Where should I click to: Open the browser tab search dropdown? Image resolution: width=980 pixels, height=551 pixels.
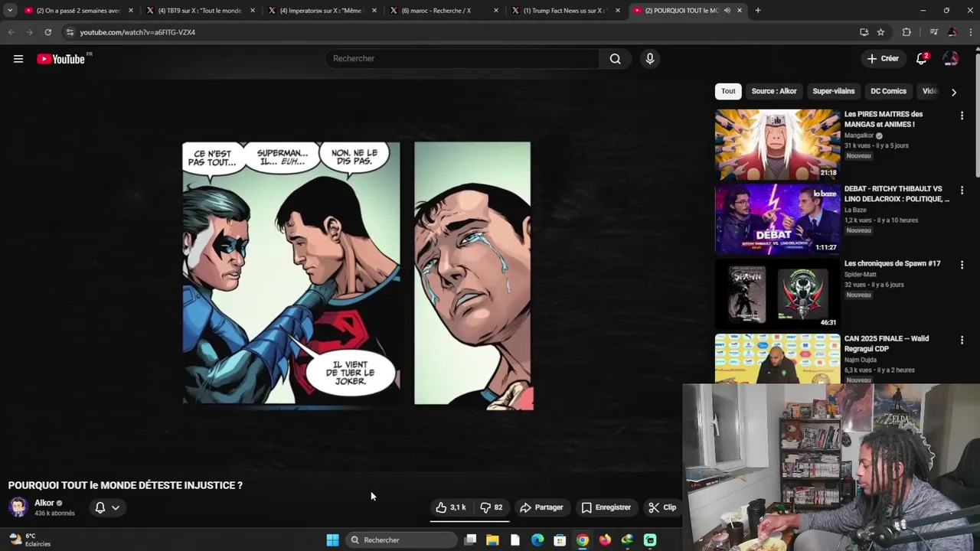pyautogui.click(x=10, y=11)
